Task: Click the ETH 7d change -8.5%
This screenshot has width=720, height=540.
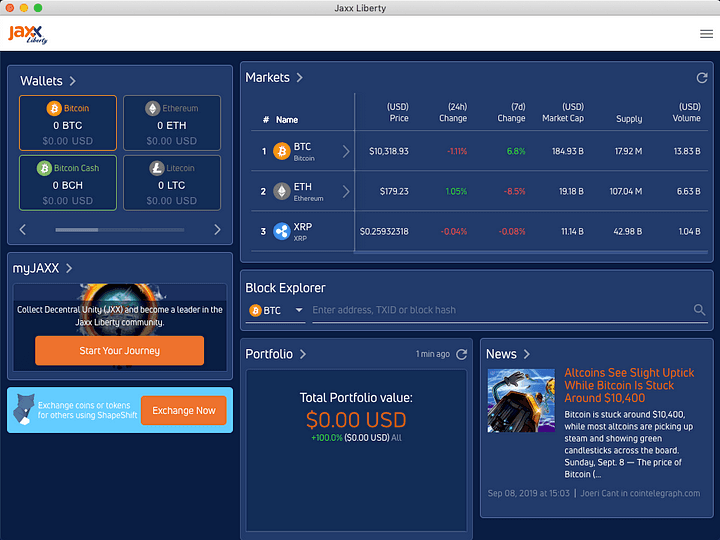Action: pos(515,191)
